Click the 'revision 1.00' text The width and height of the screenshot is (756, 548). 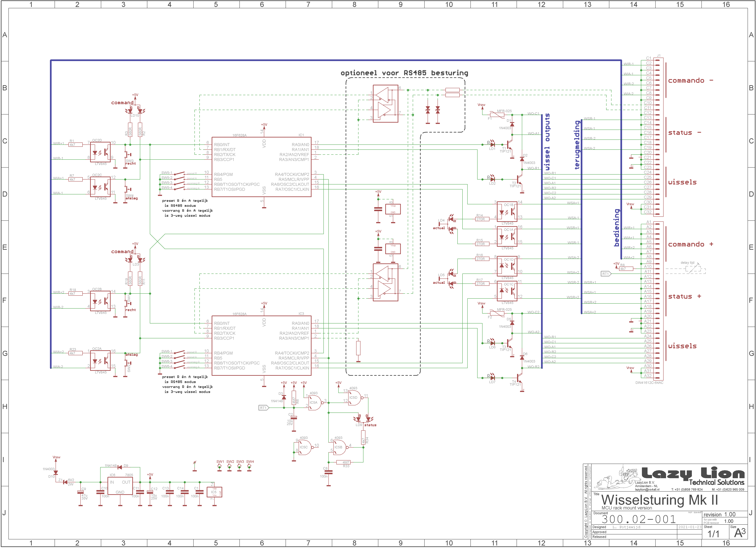click(x=719, y=514)
